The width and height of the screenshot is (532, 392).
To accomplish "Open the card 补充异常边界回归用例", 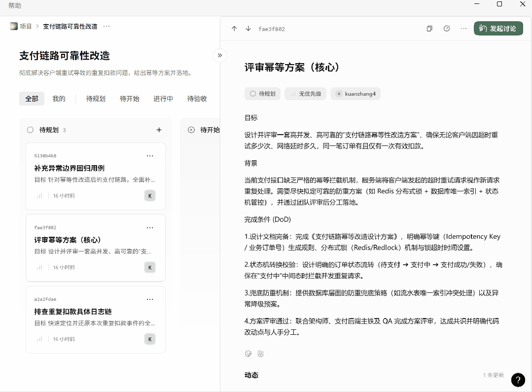I will point(96,176).
